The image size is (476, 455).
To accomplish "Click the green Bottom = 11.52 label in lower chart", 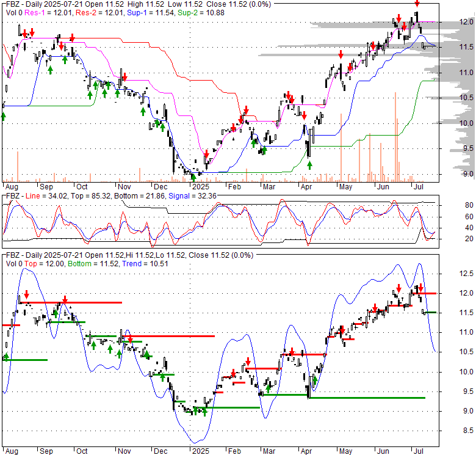I will pos(93,264).
